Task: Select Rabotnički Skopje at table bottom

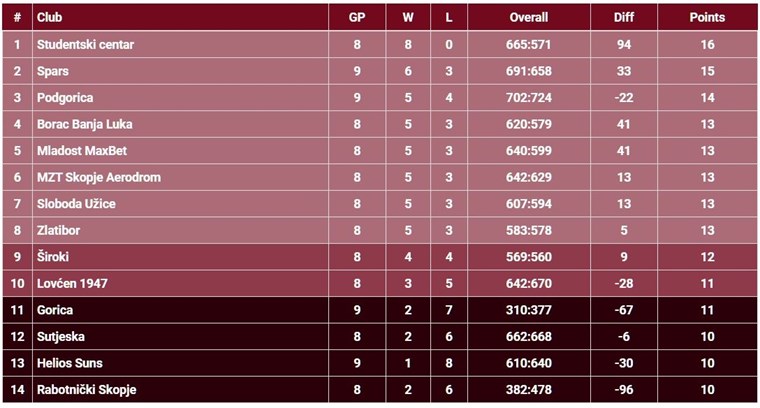Action: click(87, 390)
